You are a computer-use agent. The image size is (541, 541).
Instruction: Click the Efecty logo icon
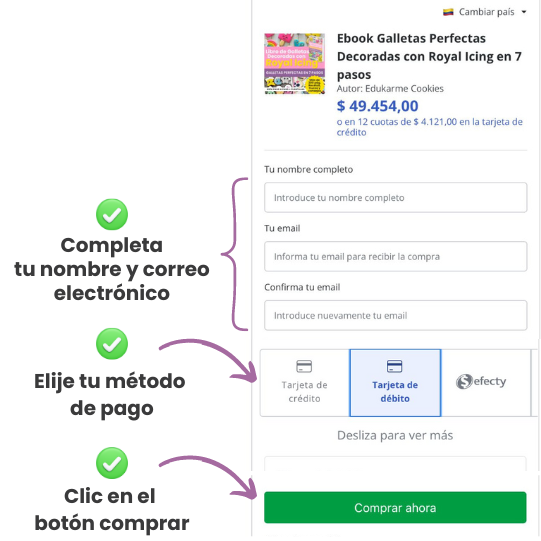tap(464, 382)
